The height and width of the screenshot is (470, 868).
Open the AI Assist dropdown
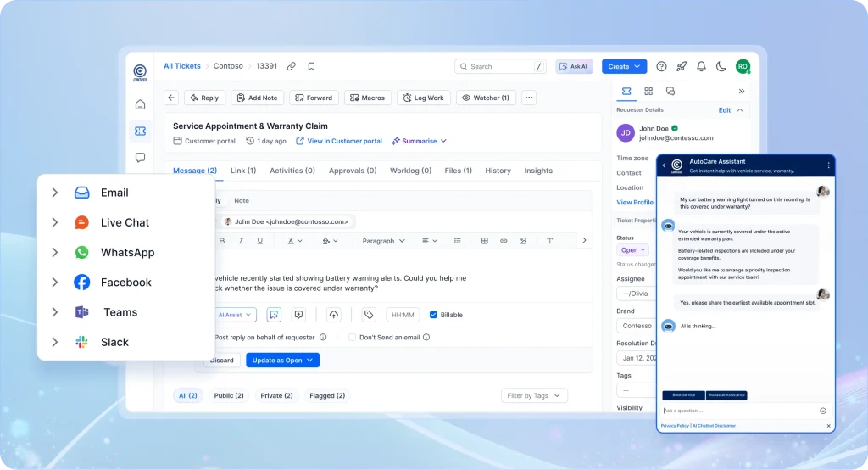pos(235,315)
